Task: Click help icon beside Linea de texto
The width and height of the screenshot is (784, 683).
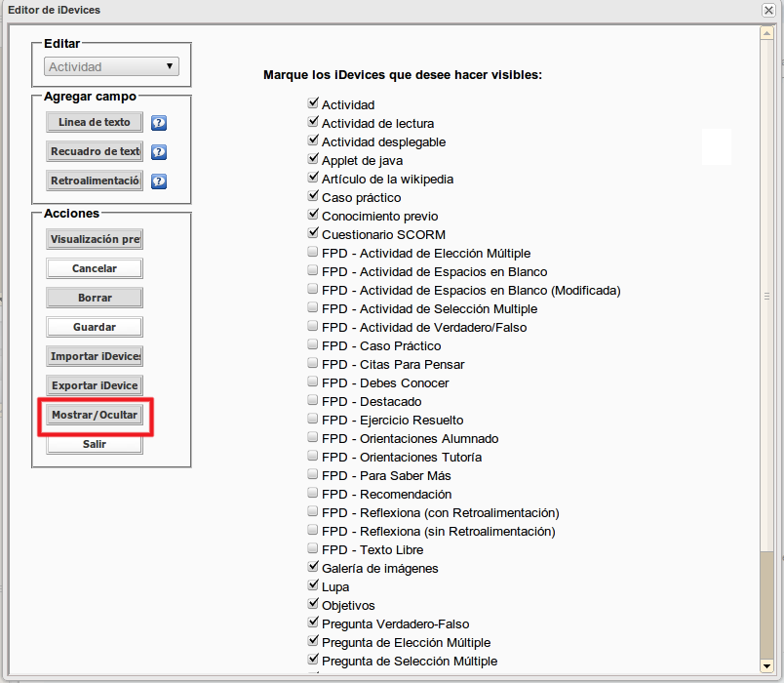Action: (160, 123)
